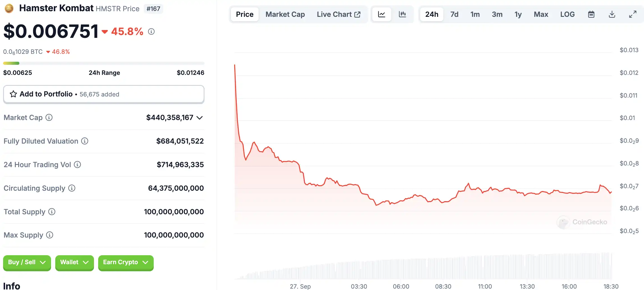Click info icon beside Circulating Supply
The image size is (644, 290).
point(72,188)
